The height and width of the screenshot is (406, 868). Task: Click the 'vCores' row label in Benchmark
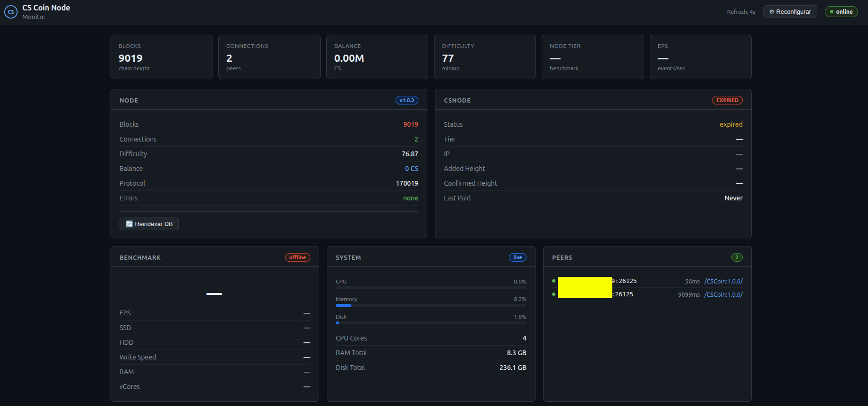129,387
